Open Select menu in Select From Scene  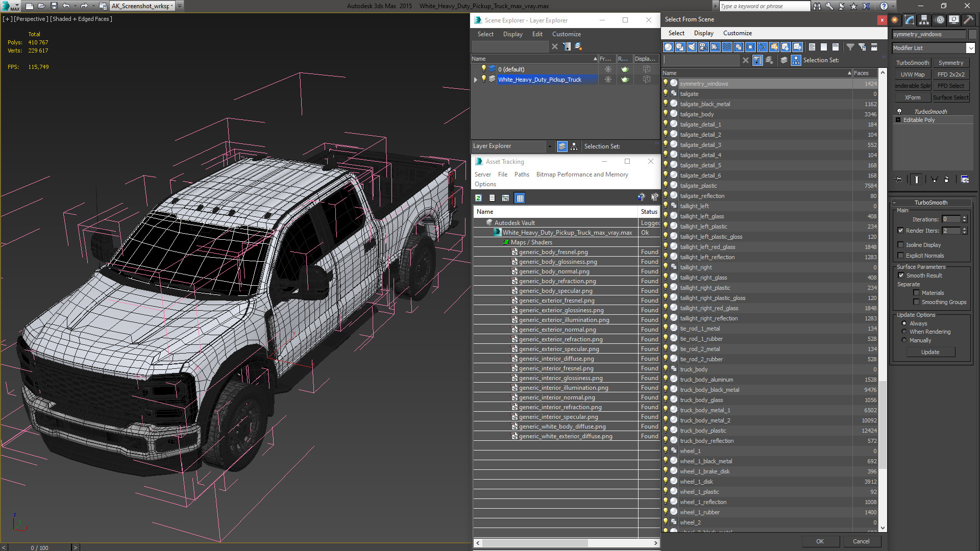pos(676,33)
